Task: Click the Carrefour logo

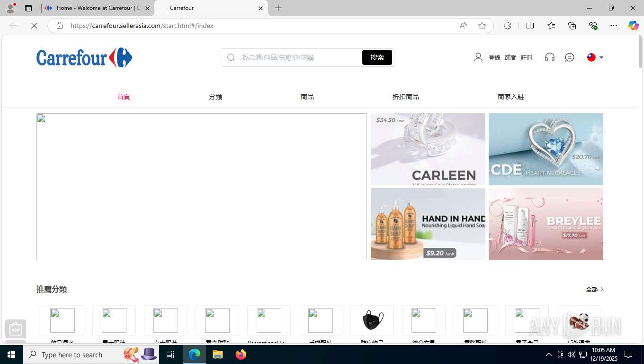Action: (x=84, y=57)
